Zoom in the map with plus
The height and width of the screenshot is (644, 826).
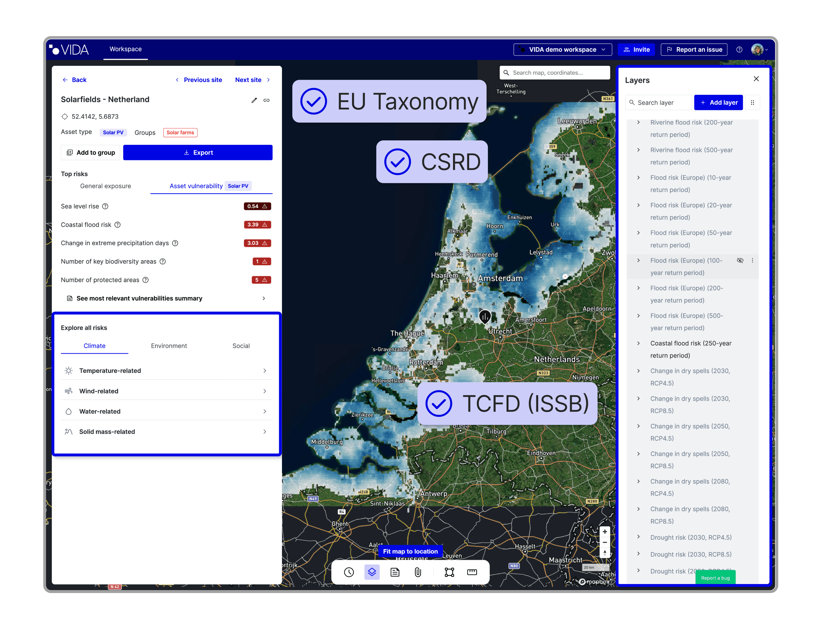(x=605, y=532)
